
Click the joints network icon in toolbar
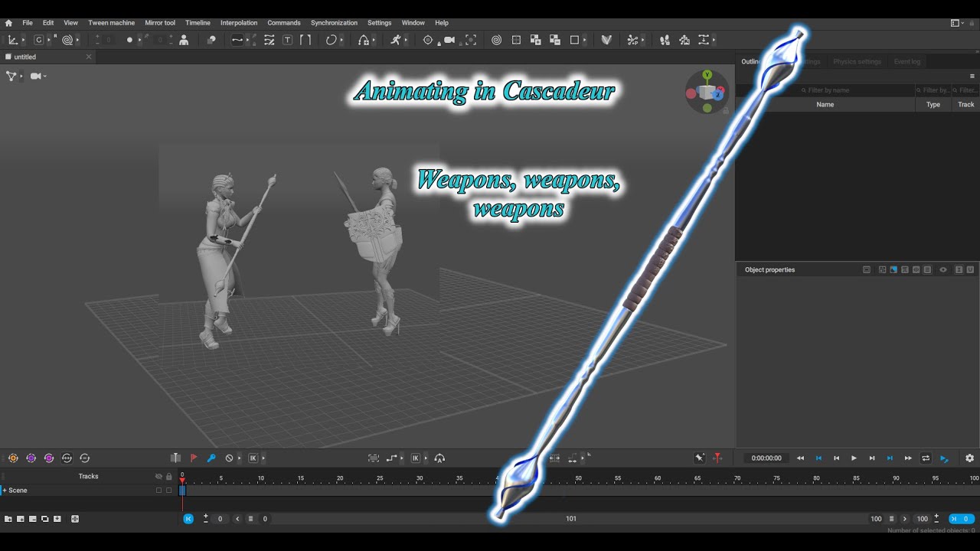(632, 40)
